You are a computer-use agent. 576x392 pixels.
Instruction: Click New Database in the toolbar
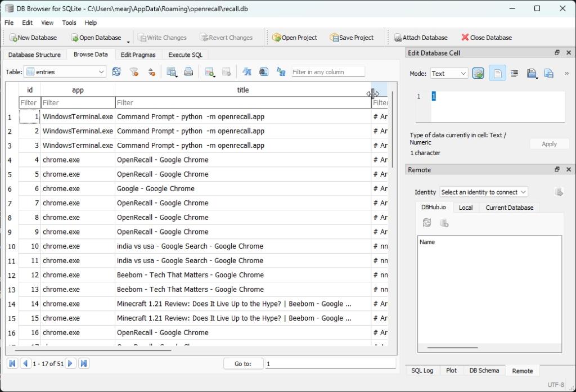[33, 38]
